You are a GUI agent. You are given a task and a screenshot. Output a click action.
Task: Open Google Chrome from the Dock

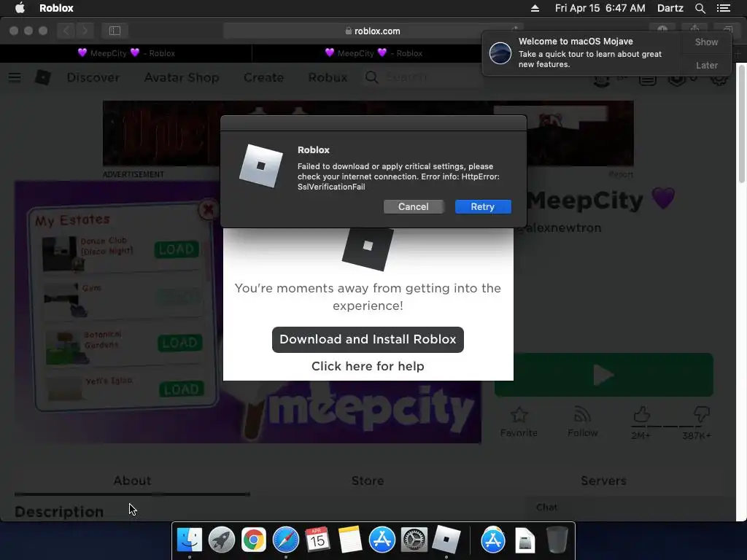point(253,540)
